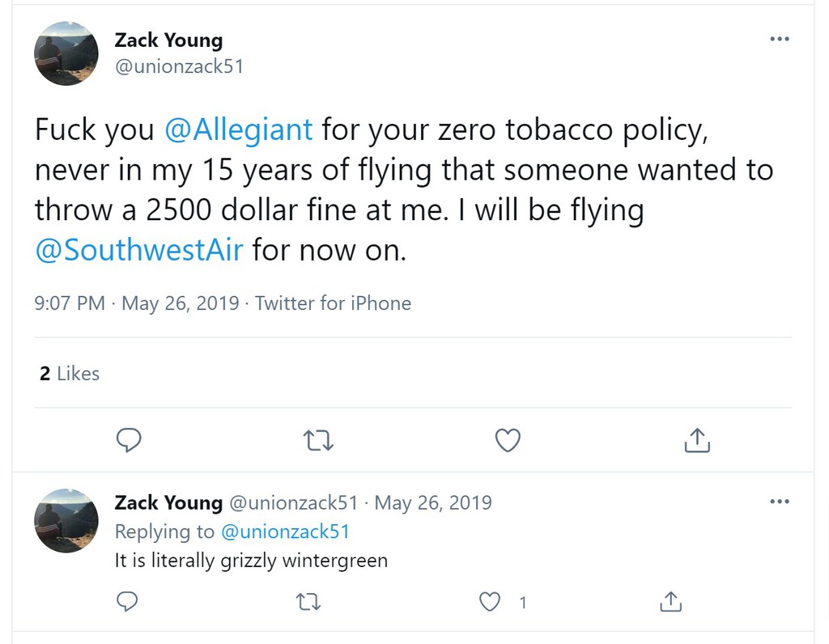The width and height of the screenshot is (829, 644).
Task: Retweet the grizzly wintergreen reply
Action: click(308, 602)
